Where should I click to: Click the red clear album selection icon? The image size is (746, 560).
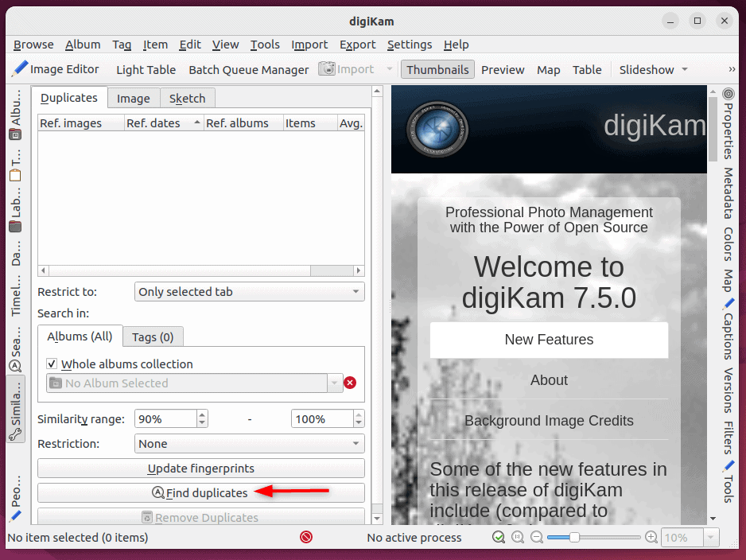350,383
